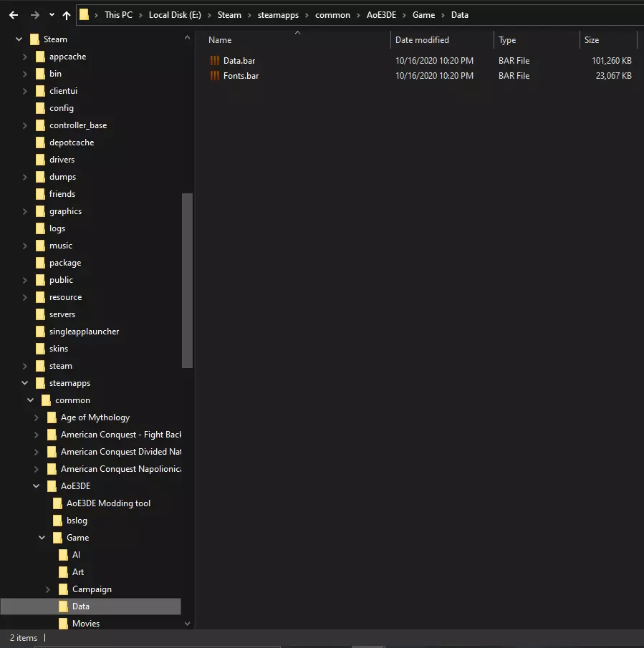Click the Back navigation arrow
Image resolution: width=644 pixels, height=648 pixels.
14,15
